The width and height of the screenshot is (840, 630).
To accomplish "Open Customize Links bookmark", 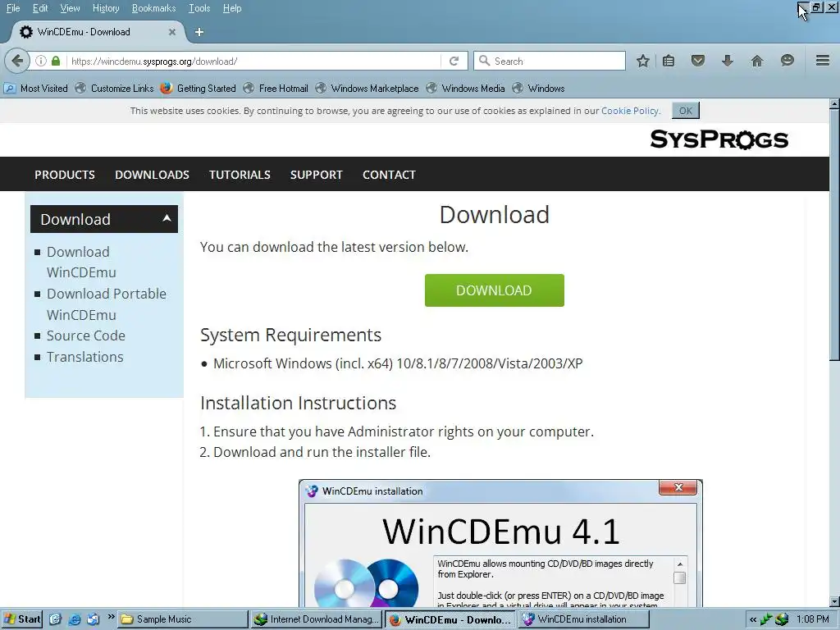I will [x=114, y=89].
